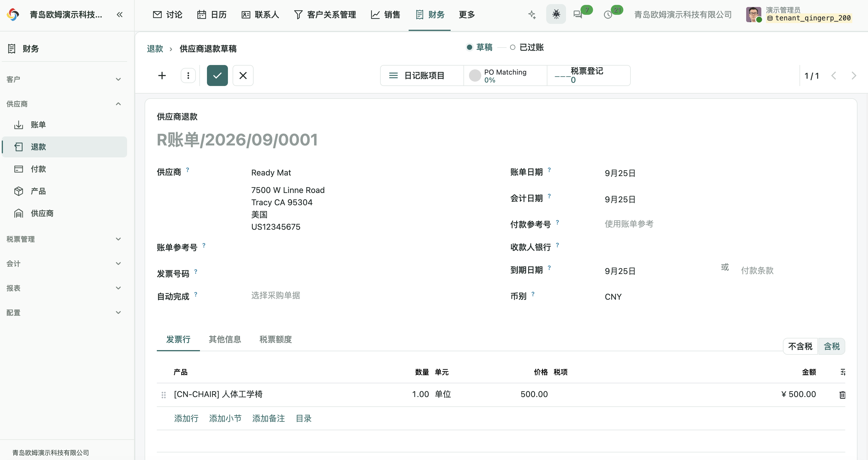The image size is (868, 460).
Task: Open the activities clock icon
Action: (x=608, y=15)
